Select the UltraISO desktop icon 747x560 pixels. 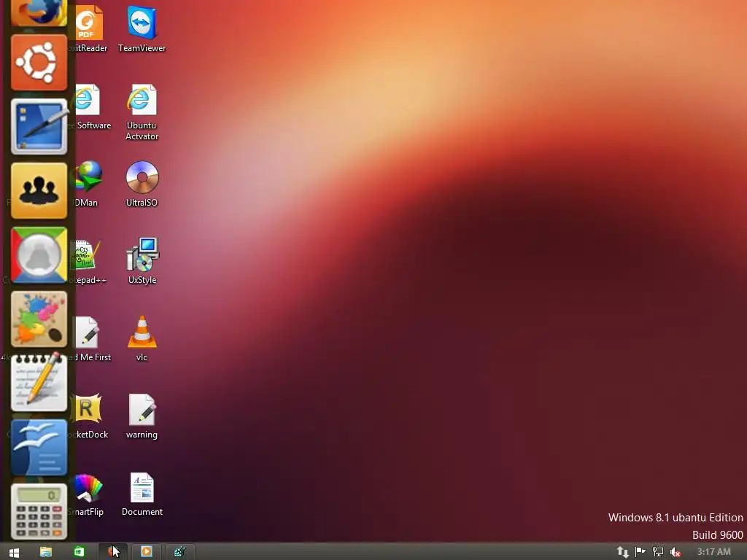tap(142, 184)
